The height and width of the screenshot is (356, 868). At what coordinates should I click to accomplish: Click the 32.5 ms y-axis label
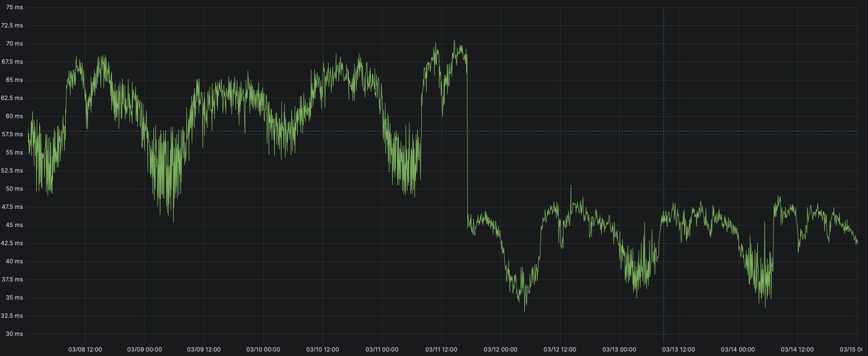[12, 316]
